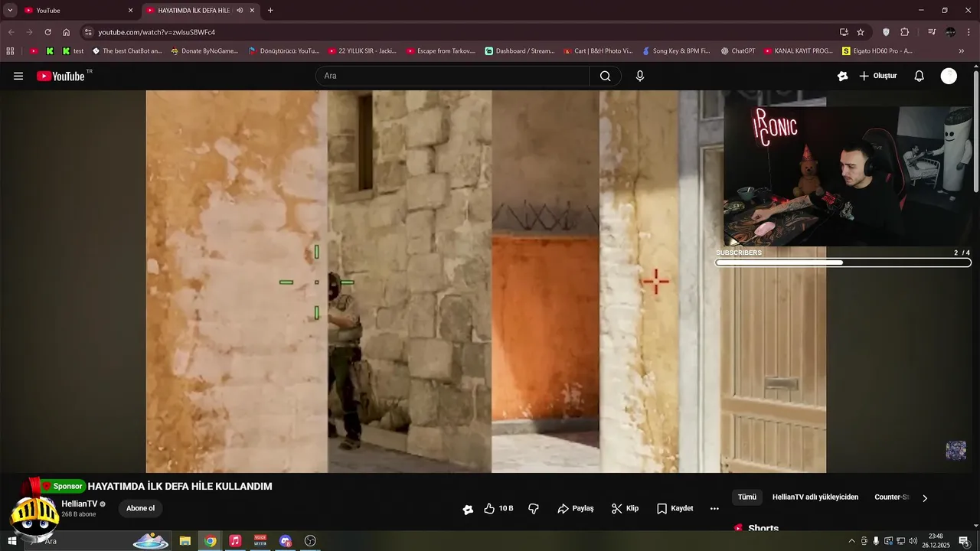Open the ChatGPT bookmark
This screenshot has height=551, width=980.
(x=738, y=51)
